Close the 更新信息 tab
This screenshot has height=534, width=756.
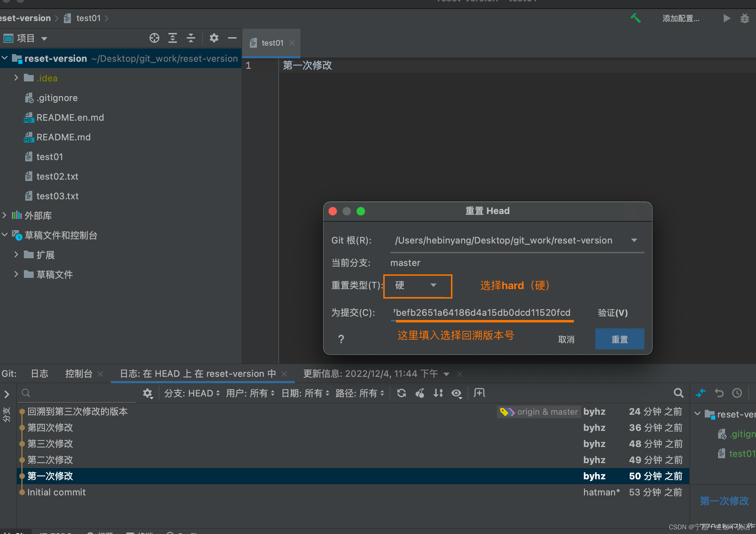(x=460, y=374)
